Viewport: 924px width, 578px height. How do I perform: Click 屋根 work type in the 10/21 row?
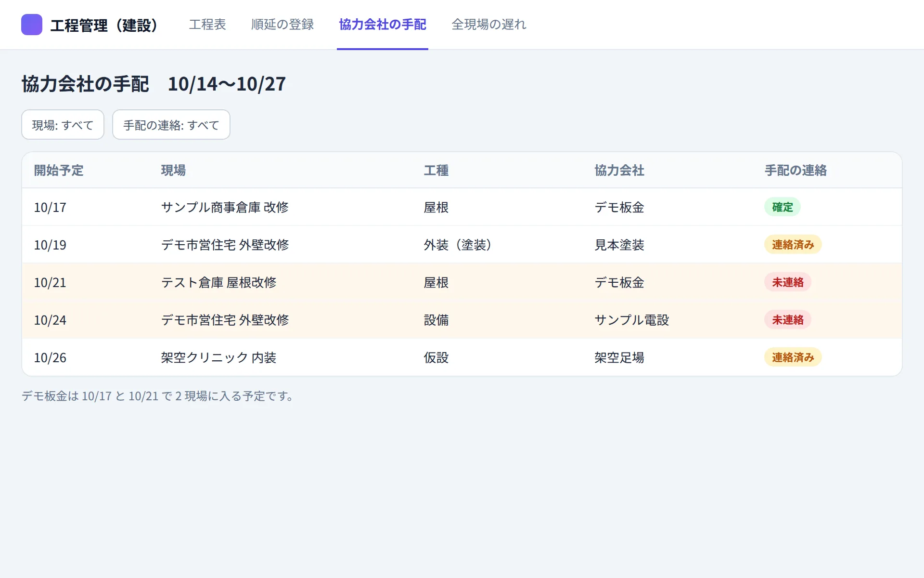(436, 283)
